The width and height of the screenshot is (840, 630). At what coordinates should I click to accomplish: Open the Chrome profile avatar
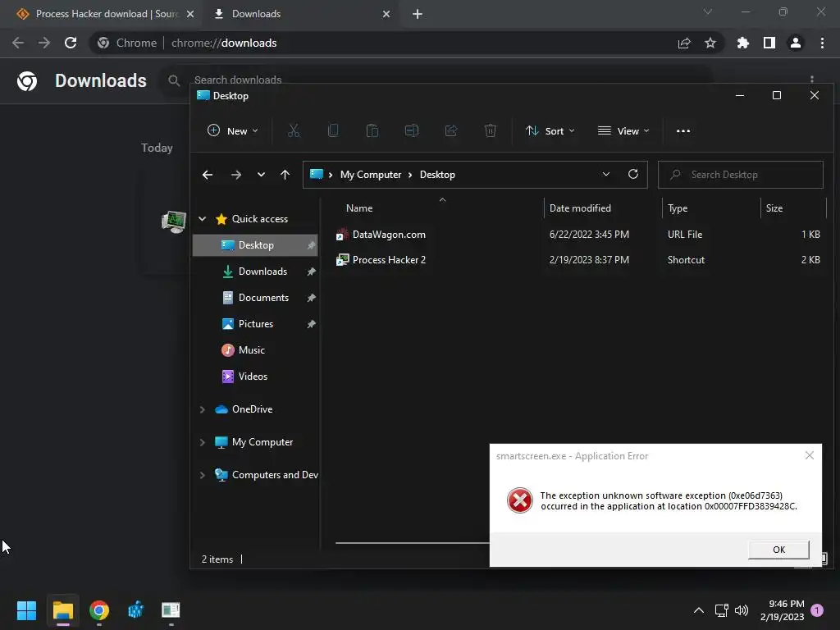(x=796, y=43)
